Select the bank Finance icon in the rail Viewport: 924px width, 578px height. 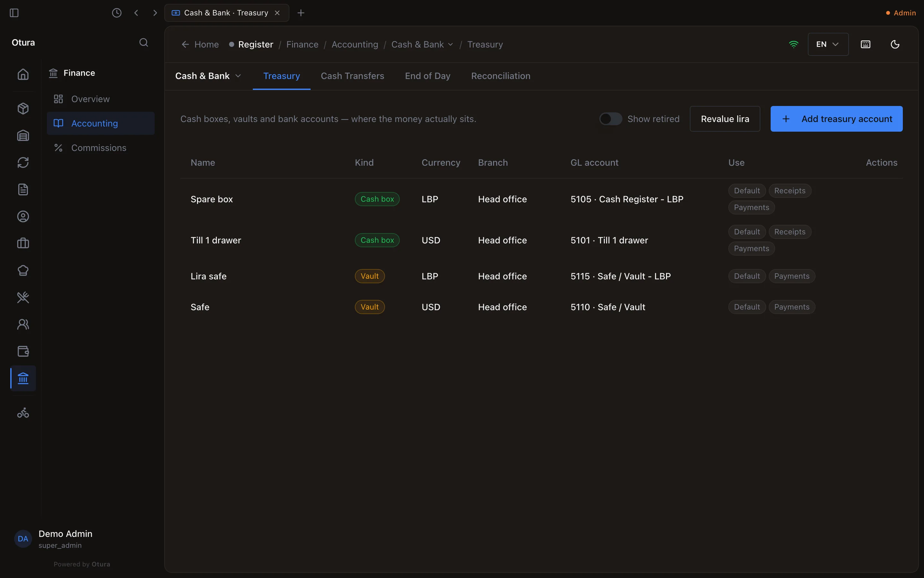[x=23, y=379]
